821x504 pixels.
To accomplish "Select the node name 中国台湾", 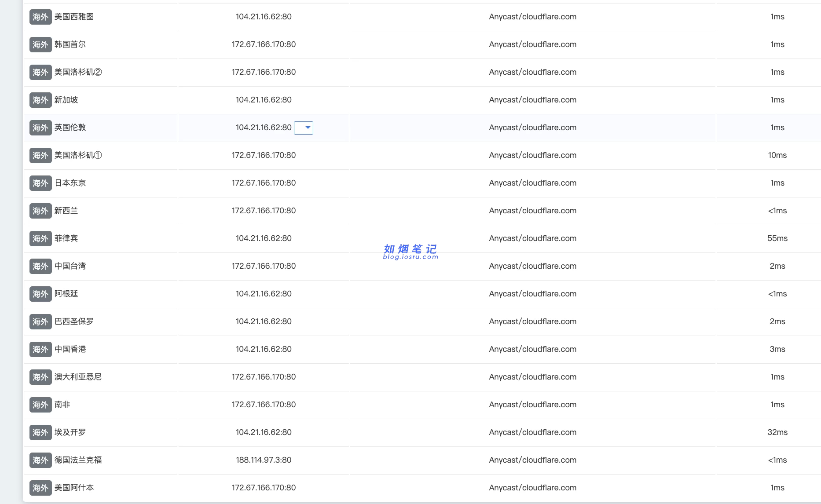I will pyautogui.click(x=70, y=266).
